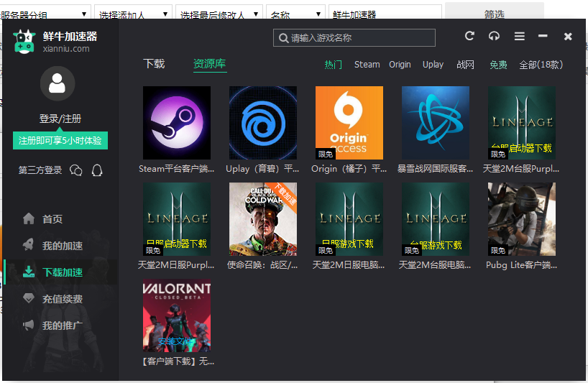Close the accelerator window
Screen dimensions: 588x383
[x=568, y=36]
